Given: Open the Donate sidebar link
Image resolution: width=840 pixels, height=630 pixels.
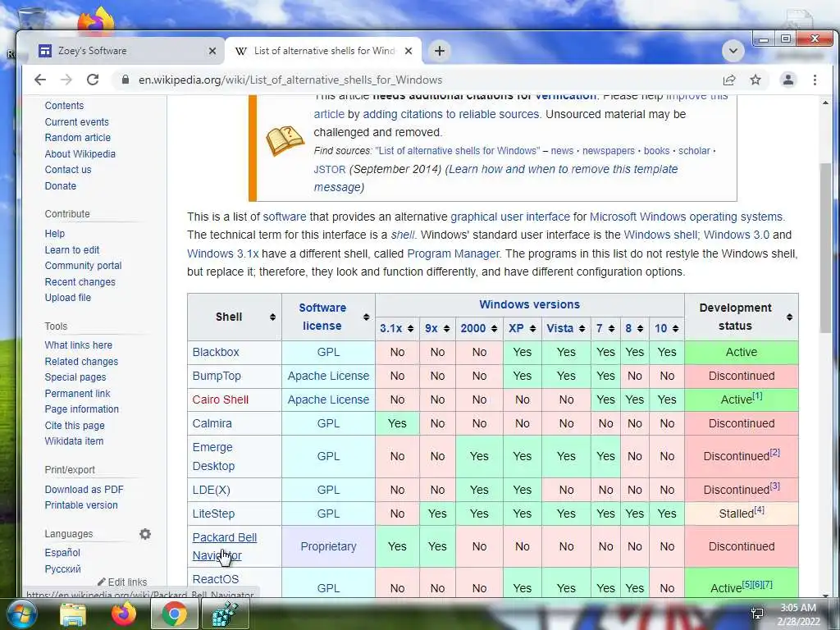Looking at the screenshot, I should tap(61, 186).
